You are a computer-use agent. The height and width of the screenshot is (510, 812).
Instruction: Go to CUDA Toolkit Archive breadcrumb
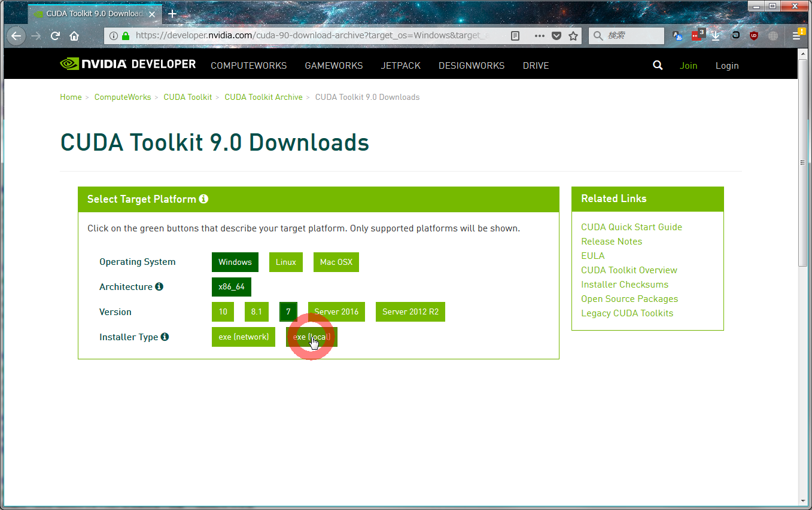(264, 97)
